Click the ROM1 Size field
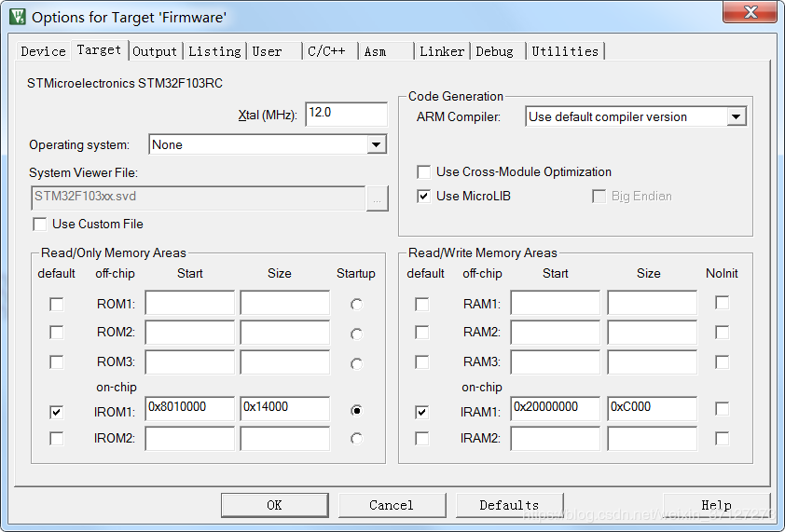Image resolution: width=785 pixels, height=532 pixels. (285, 302)
